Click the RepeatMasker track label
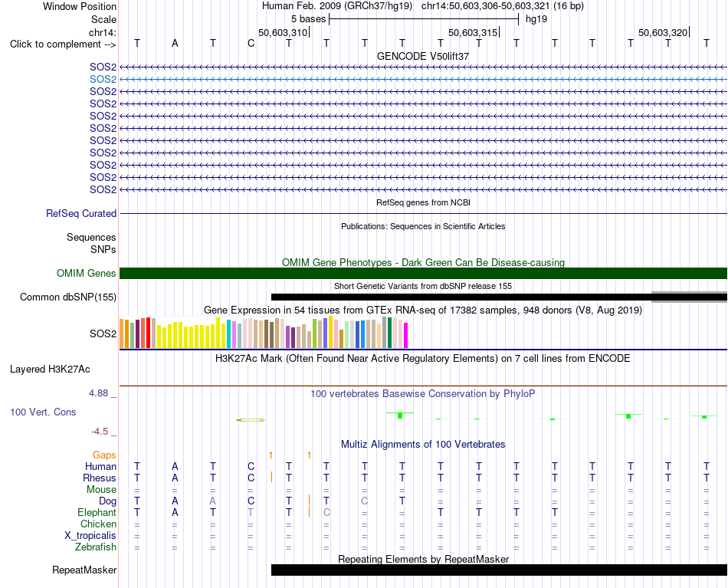Image resolution: width=728 pixels, height=588 pixels. 84,570
